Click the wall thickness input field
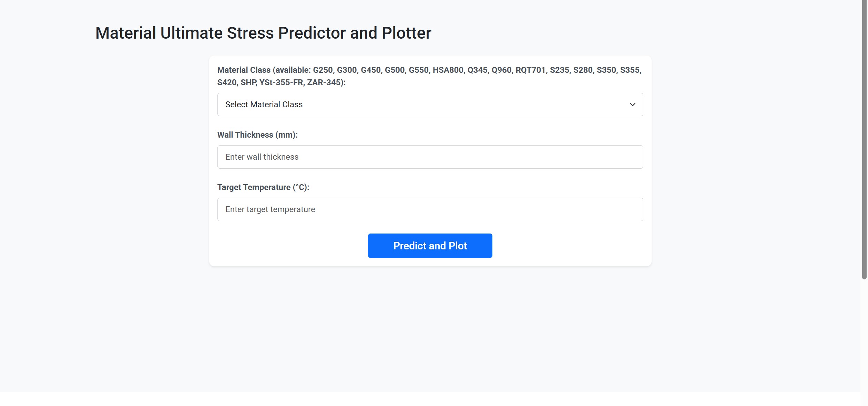This screenshot has width=868, height=406. 430,157
